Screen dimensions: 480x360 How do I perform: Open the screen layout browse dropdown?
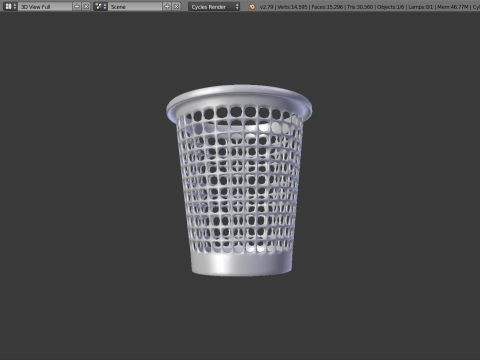10,6
